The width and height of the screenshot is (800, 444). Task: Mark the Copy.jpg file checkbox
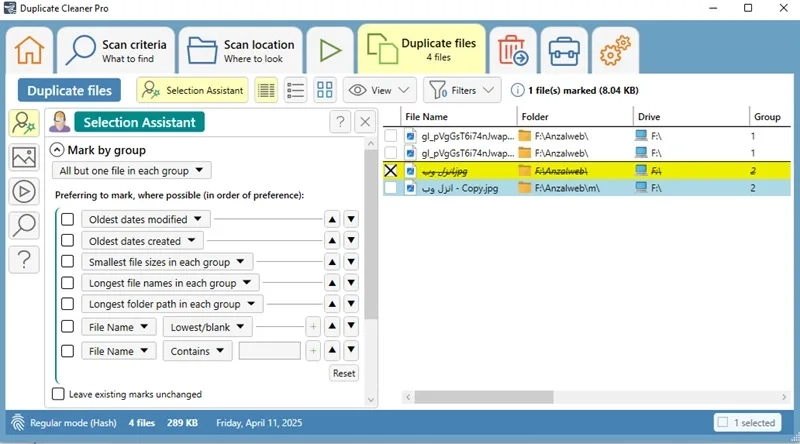pos(390,188)
